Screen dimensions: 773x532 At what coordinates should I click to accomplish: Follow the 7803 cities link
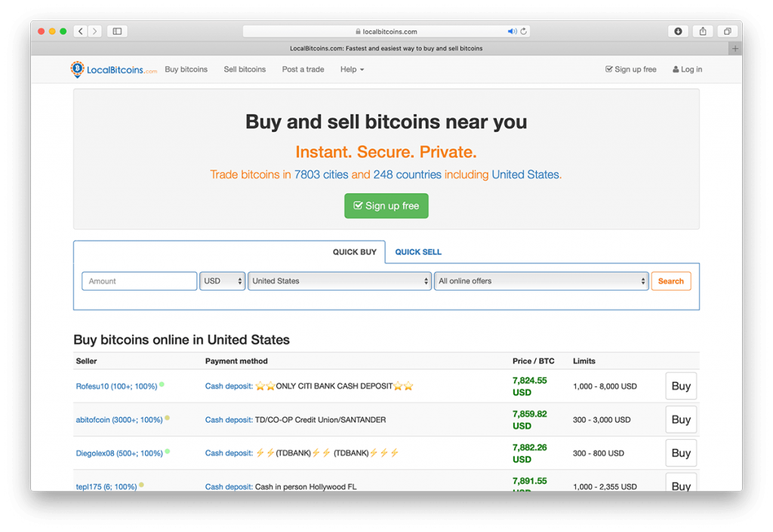[x=322, y=175]
